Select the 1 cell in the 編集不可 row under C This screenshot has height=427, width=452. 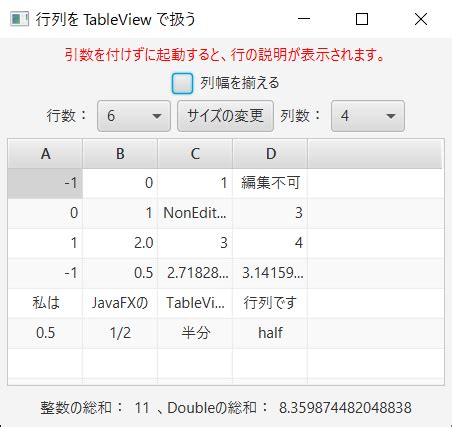coord(195,183)
